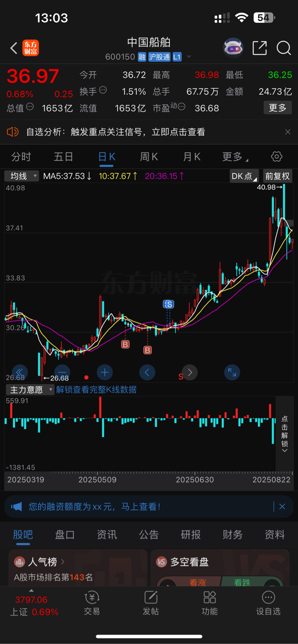This screenshot has width=298, height=644.
Task: Open 发帖 post-writing icon
Action: click(151, 604)
